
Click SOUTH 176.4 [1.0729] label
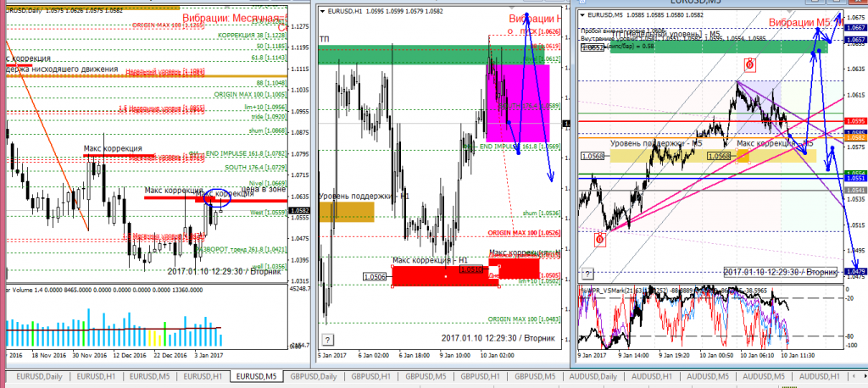click(x=256, y=167)
